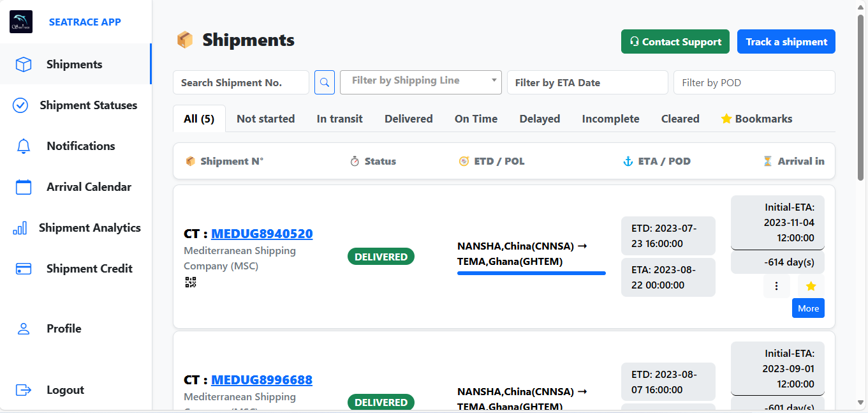The height and width of the screenshot is (413, 868).
Task: Click the Initial-ETA: 2023-11-04 12:00:00 box
Action: 777,222
